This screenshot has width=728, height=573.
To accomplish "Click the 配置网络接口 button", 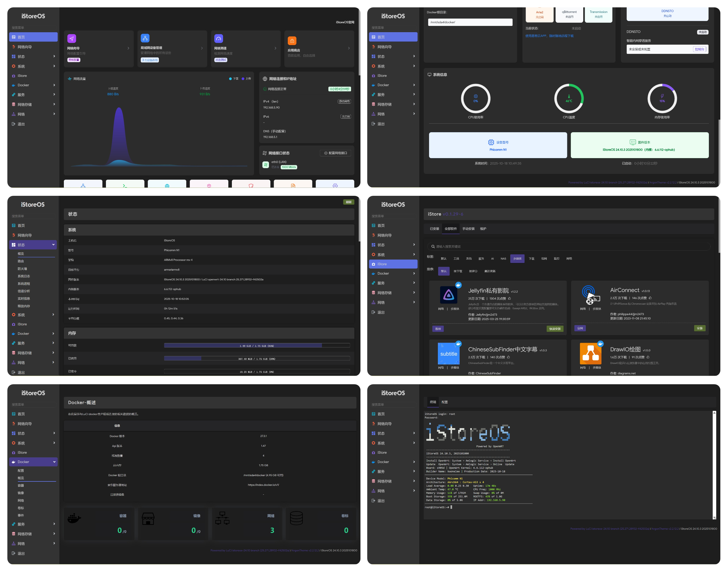I will (335, 153).
